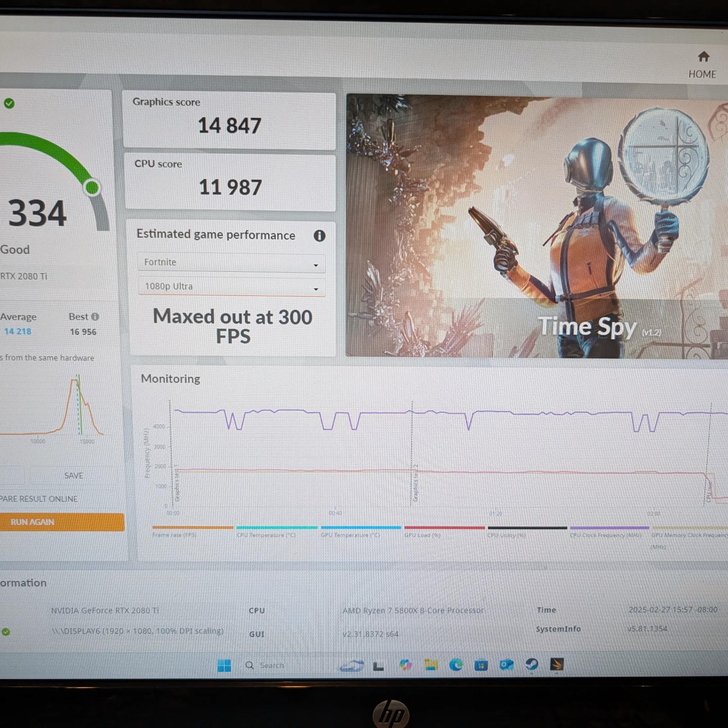Open Microsoft Edge from the taskbar
728x728 pixels.
click(x=456, y=665)
